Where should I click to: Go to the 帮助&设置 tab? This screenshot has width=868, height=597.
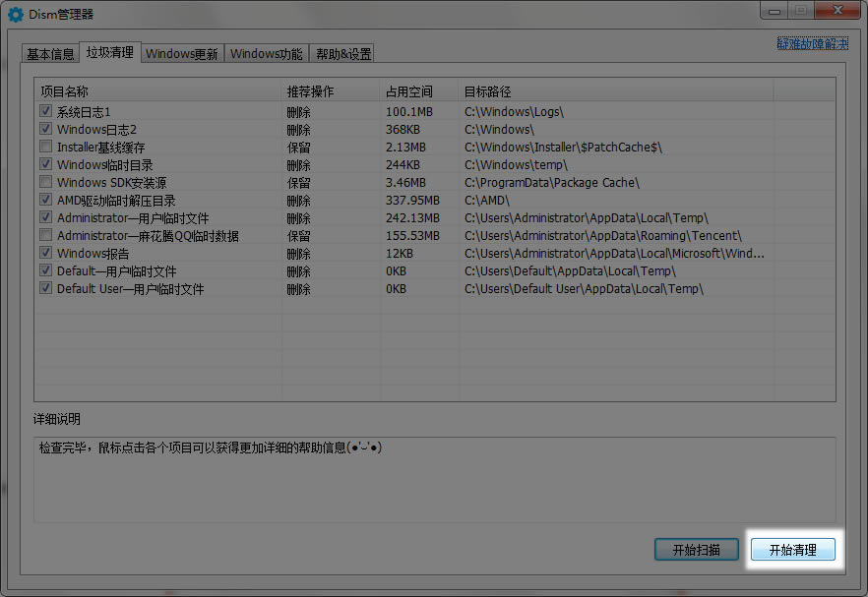(x=343, y=54)
